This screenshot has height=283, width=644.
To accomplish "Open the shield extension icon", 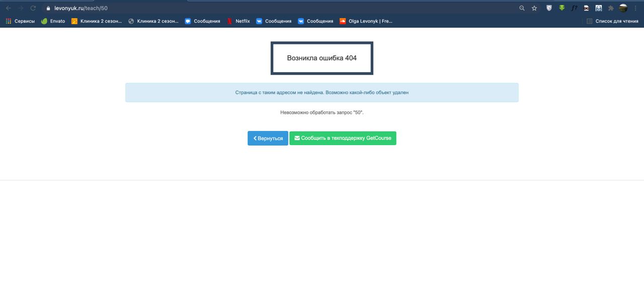I will [549, 8].
